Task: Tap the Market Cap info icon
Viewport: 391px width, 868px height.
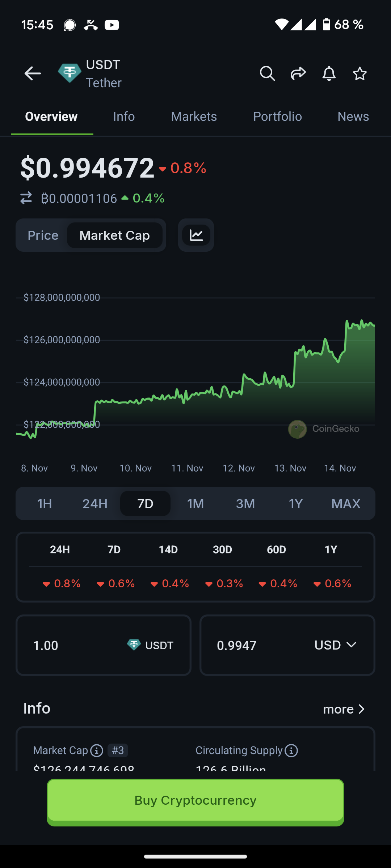Action: pyautogui.click(x=97, y=751)
